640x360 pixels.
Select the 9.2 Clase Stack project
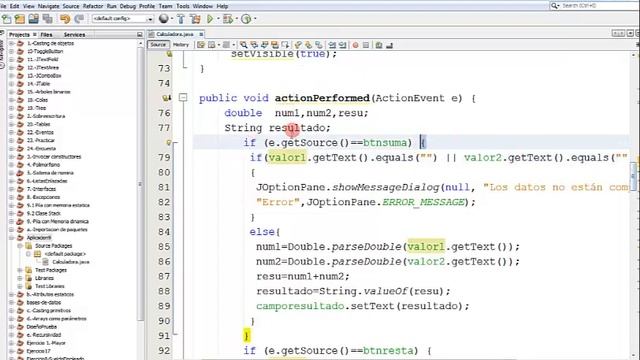click(44, 213)
